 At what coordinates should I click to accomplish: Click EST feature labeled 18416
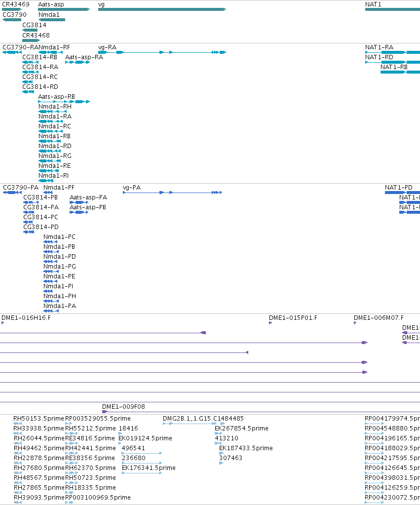tap(128, 428)
